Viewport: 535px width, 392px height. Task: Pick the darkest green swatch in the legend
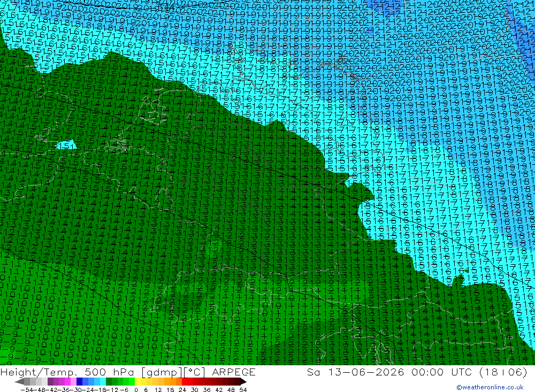109,381
